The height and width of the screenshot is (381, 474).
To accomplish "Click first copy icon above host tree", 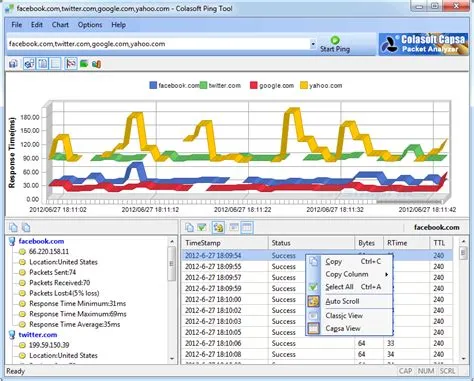I will click(13, 227).
